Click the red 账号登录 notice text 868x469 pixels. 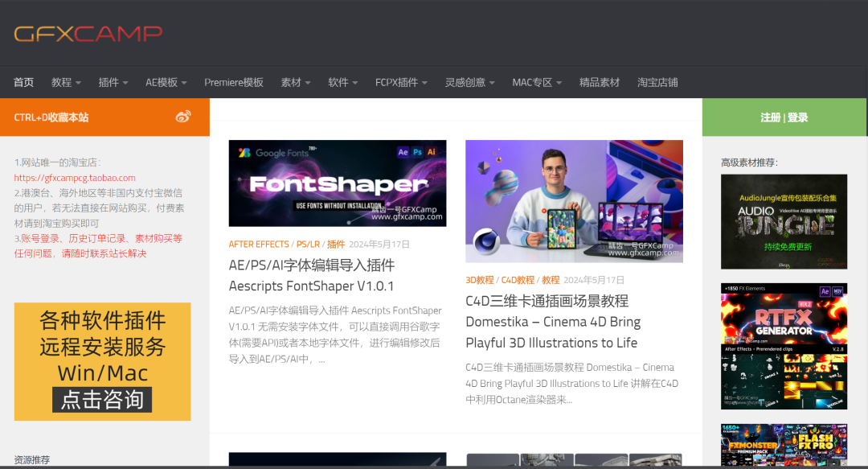(x=98, y=245)
